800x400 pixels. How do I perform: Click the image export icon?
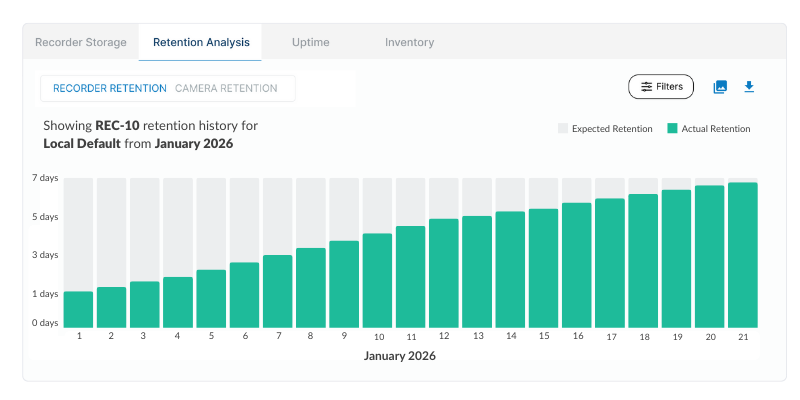[x=720, y=87]
